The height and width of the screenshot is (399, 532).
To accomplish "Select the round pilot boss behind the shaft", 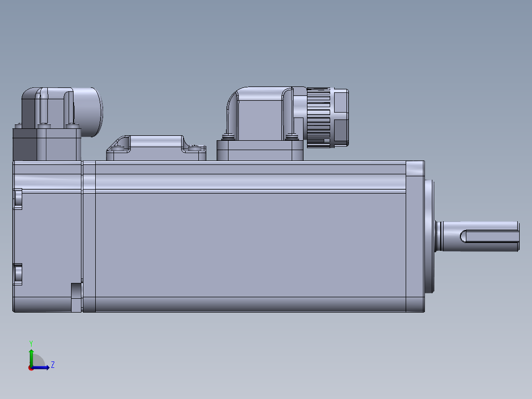I will click(x=429, y=237).
